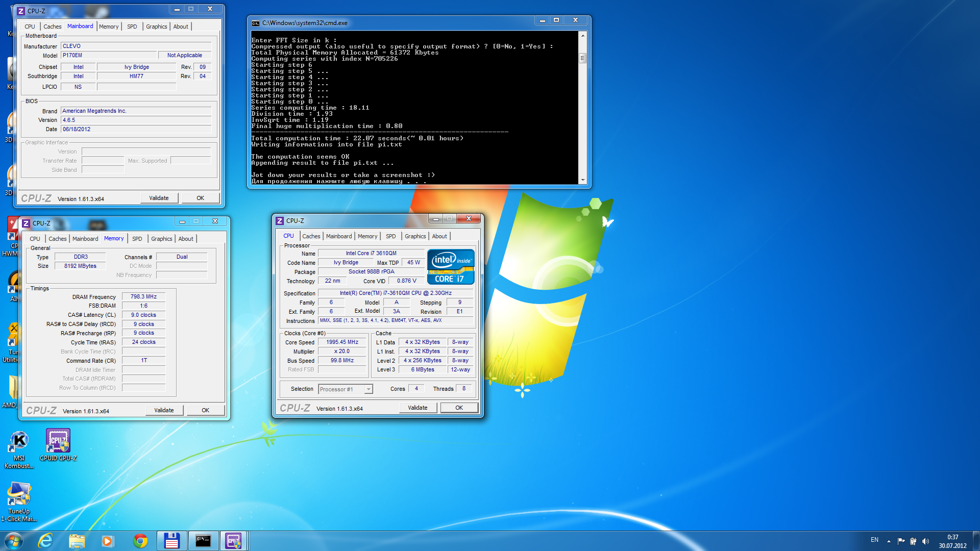Click the cmd window scrollbar thumb
Image resolution: width=980 pixels, height=551 pixels.
582,58
